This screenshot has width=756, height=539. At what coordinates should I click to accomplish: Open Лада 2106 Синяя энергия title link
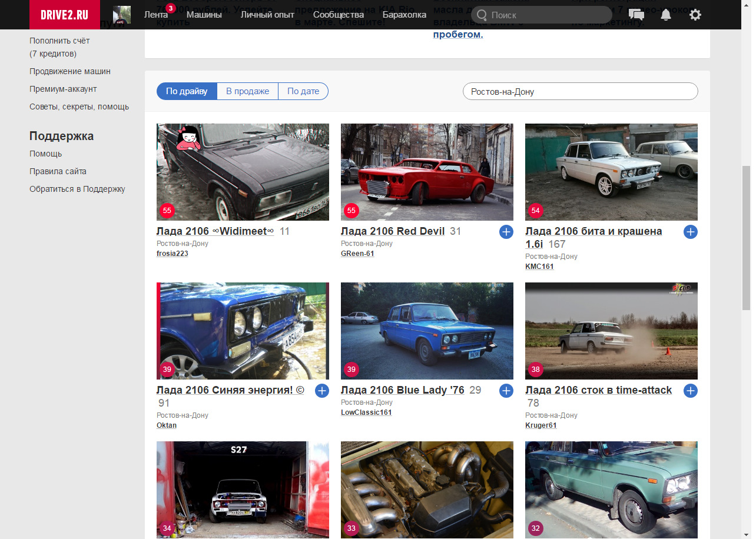(230, 390)
